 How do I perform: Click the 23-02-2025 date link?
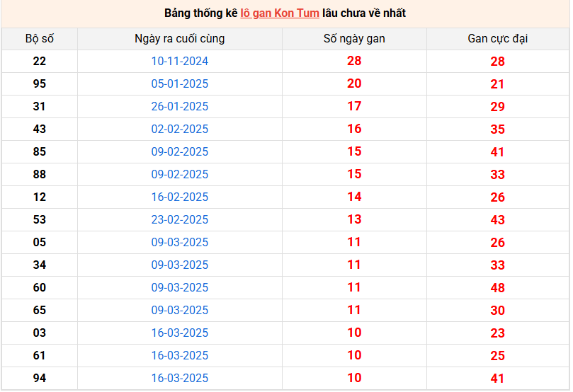[180, 220]
